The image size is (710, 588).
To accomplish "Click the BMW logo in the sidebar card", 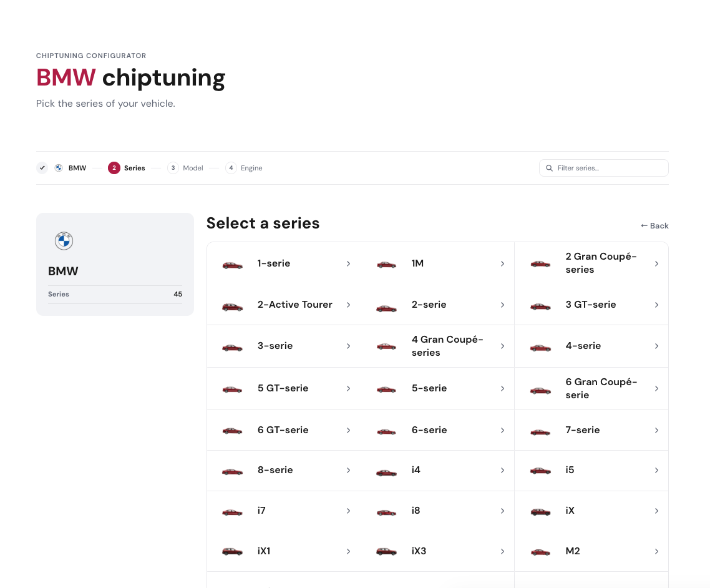I will pyautogui.click(x=64, y=241).
